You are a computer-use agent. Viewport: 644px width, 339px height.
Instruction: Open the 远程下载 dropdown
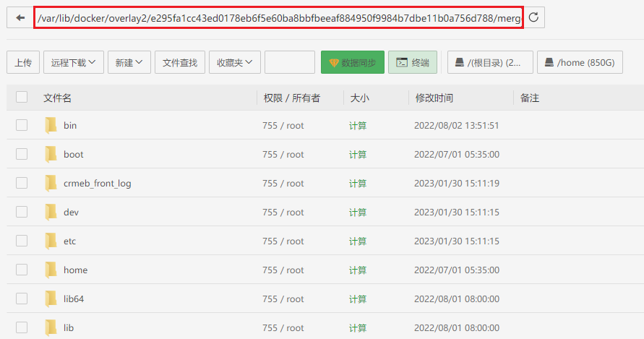point(74,62)
